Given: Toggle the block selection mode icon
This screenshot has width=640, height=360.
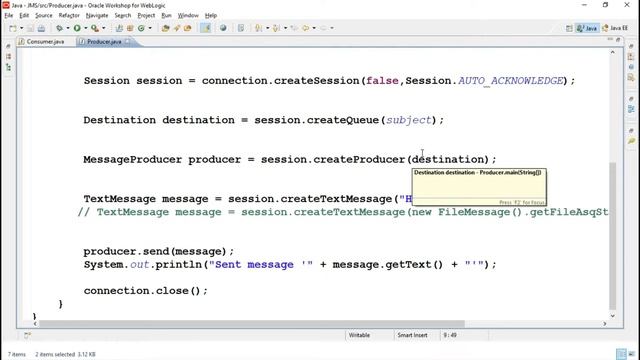Looking at the screenshot, I should click(x=241, y=28).
